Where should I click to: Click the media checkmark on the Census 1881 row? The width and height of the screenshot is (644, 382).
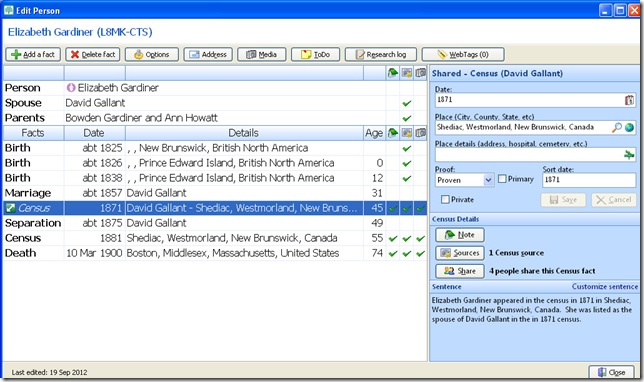420,239
